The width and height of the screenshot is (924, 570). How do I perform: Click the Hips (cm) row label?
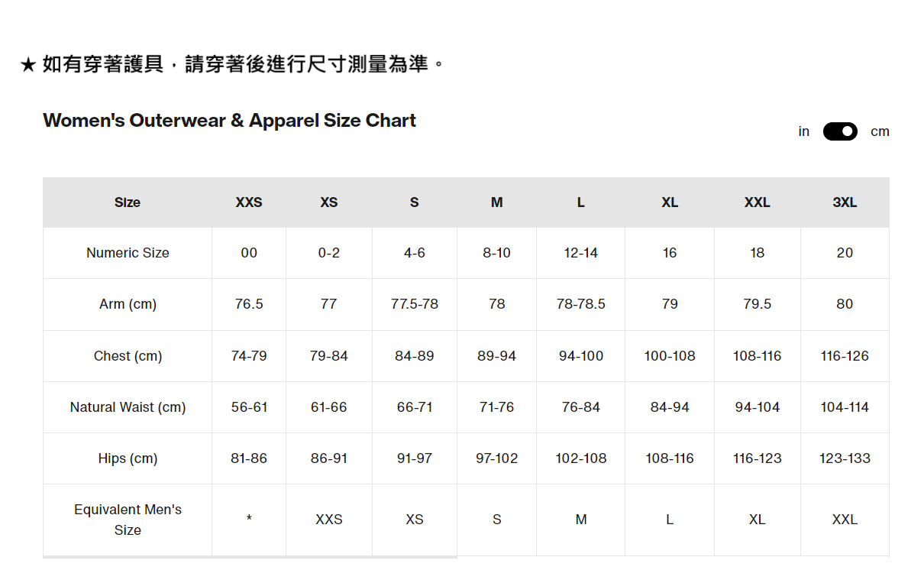(x=128, y=458)
